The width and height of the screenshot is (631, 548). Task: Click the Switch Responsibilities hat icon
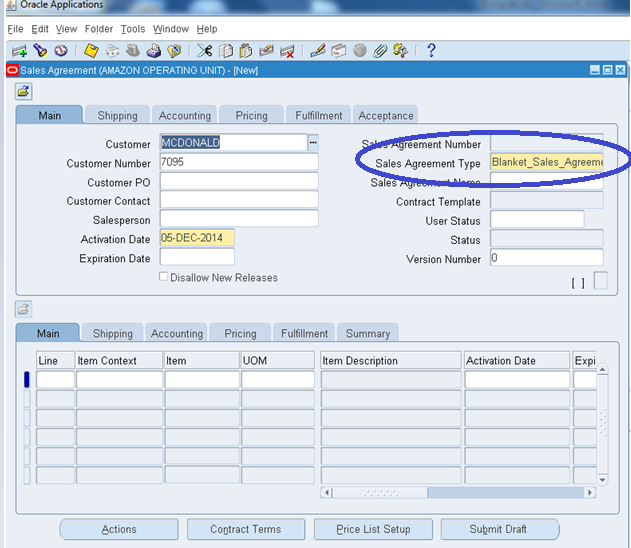[x=132, y=51]
